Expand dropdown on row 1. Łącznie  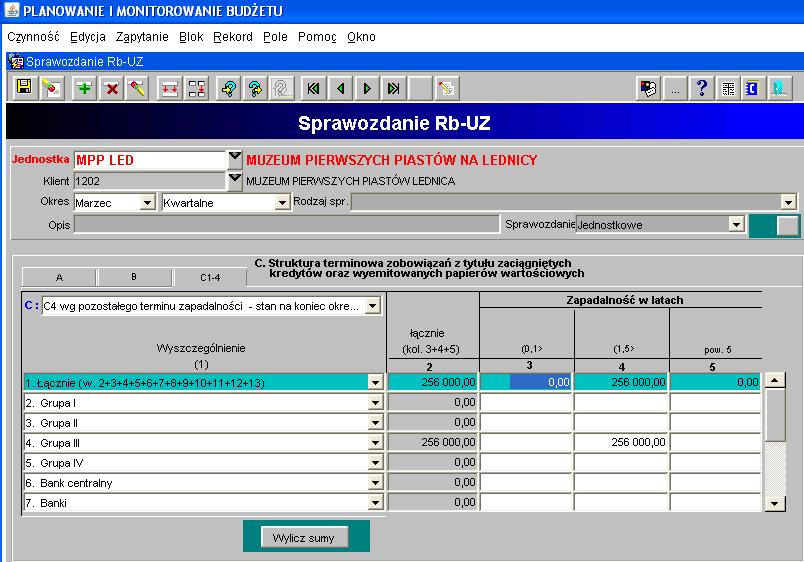pyautogui.click(x=375, y=383)
